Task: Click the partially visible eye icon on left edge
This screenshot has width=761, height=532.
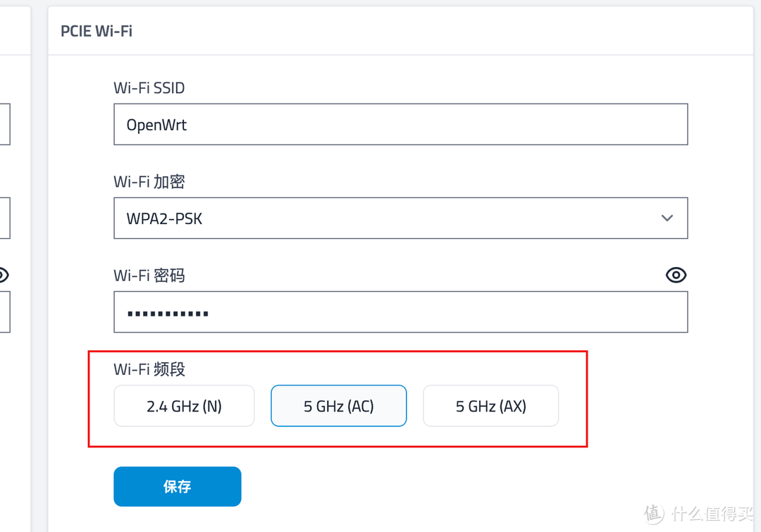Action: (4, 275)
